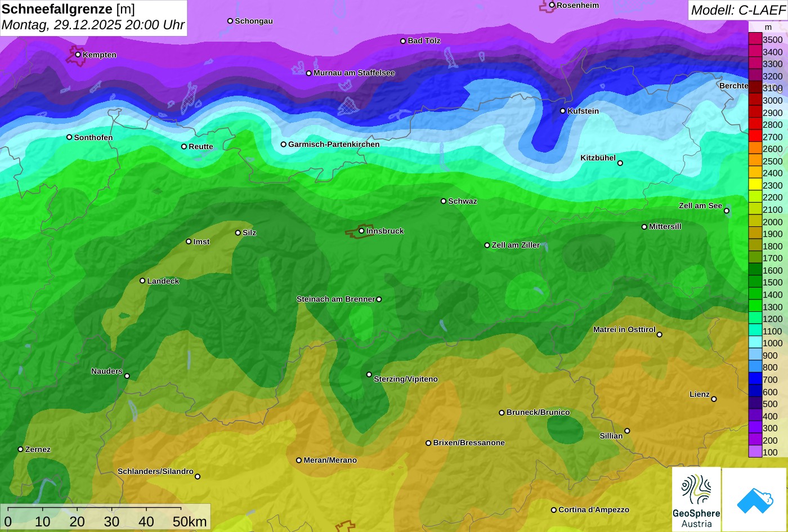Click the Silz town label

(x=249, y=233)
